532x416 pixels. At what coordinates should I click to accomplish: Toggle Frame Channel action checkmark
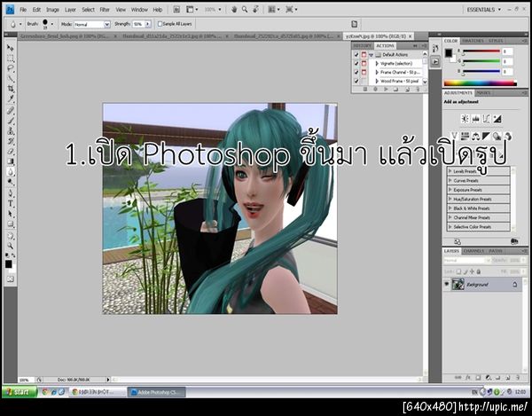tap(356, 72)
